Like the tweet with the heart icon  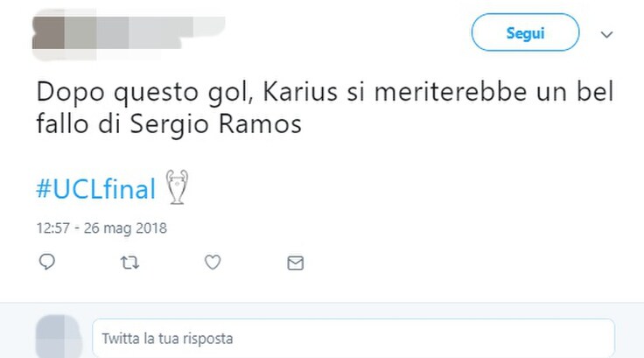click(213, 263)
